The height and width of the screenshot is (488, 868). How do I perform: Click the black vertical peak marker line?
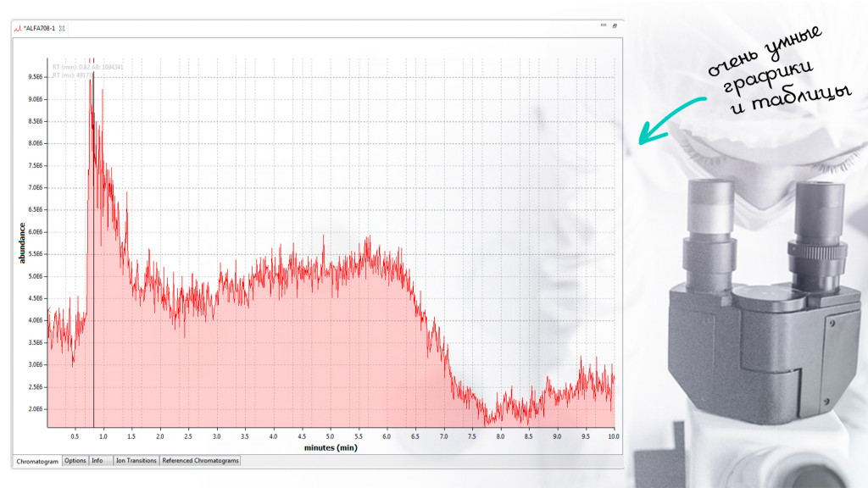point(93,254)
